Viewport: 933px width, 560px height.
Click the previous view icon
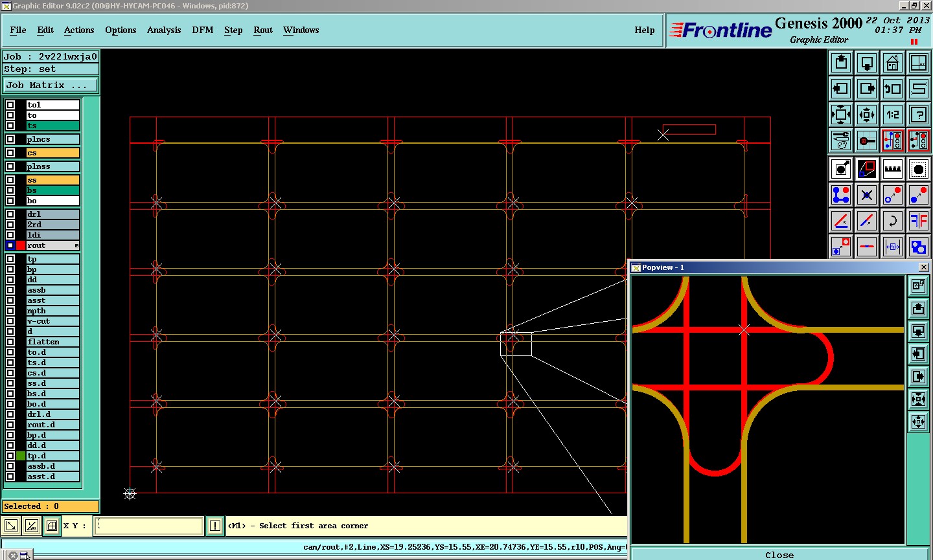tap(893, 89)
